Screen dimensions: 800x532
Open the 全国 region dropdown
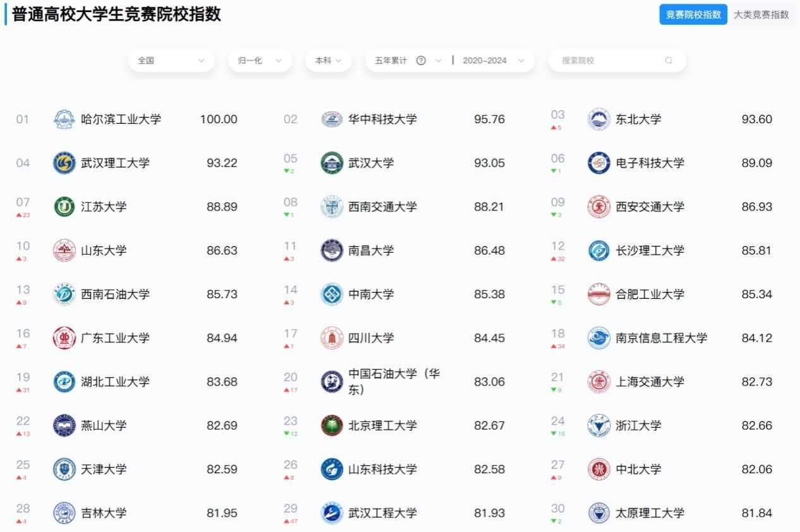(x=171, y=61)
